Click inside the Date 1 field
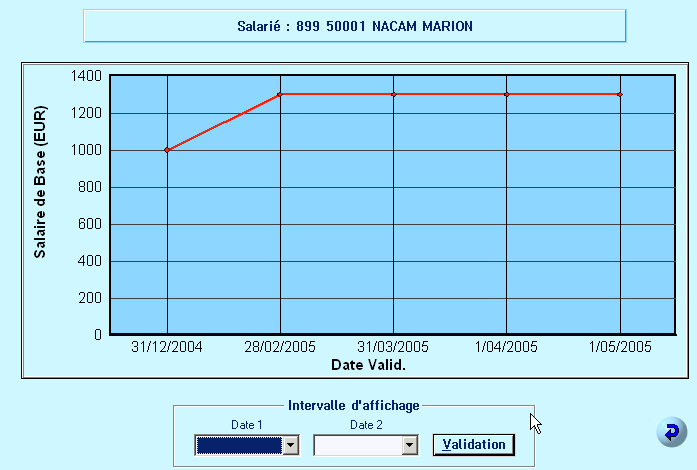The height and width of the screenshot is (470, 697). (x=238, y=445)
